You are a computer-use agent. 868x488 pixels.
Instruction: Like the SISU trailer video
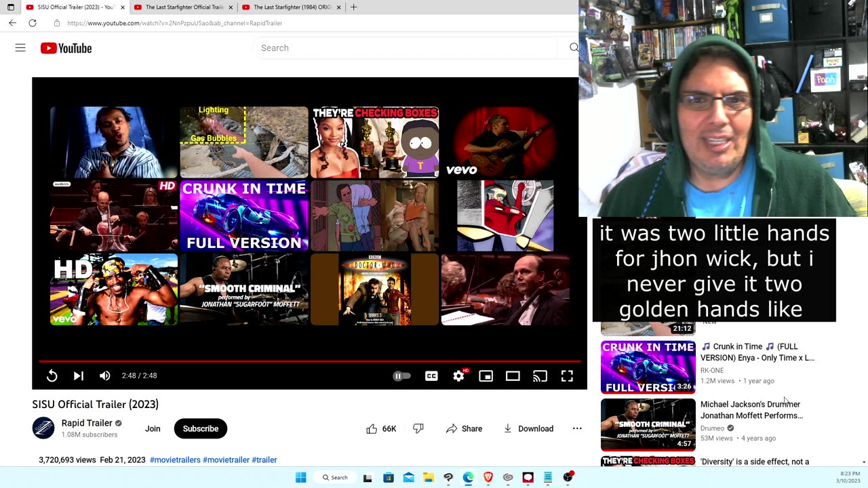click(x=381, y=428)
